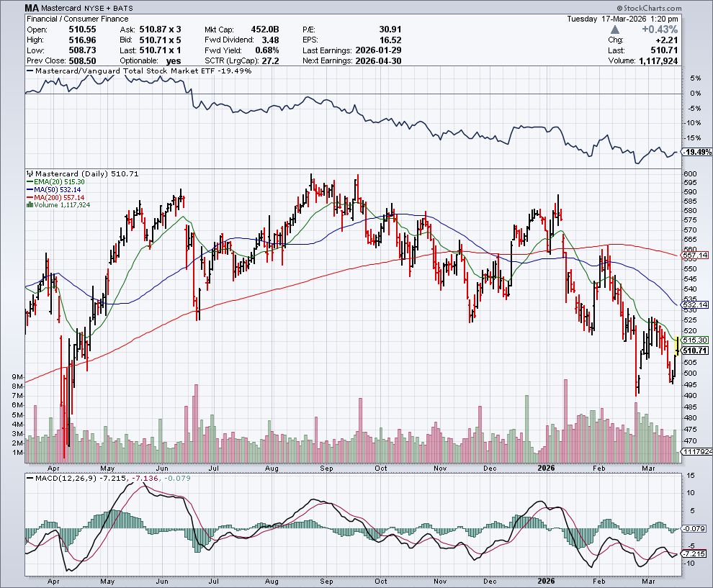Click the gray up-arrow change indicator
713x588 pixels.
click(614, 30)
